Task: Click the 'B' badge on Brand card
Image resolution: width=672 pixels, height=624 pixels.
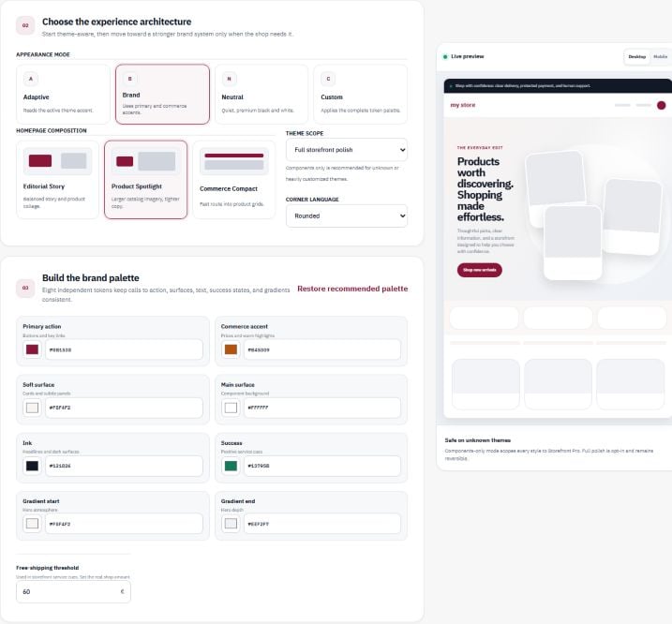Action: [130, 79]
